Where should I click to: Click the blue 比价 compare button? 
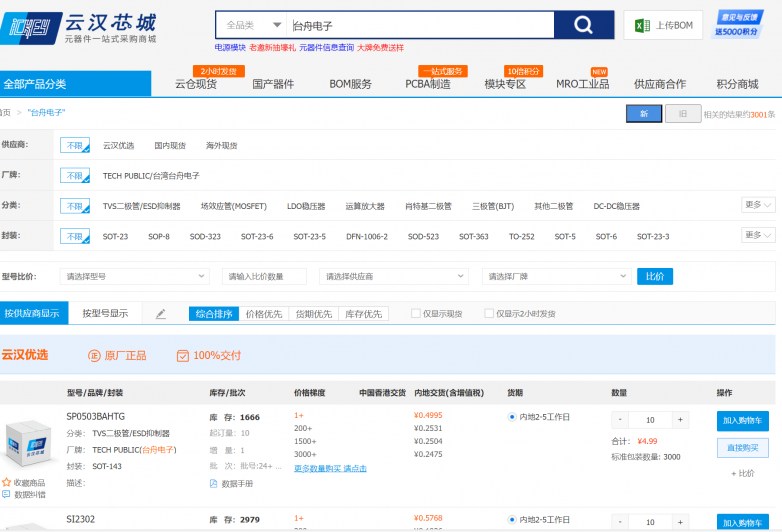655,276
